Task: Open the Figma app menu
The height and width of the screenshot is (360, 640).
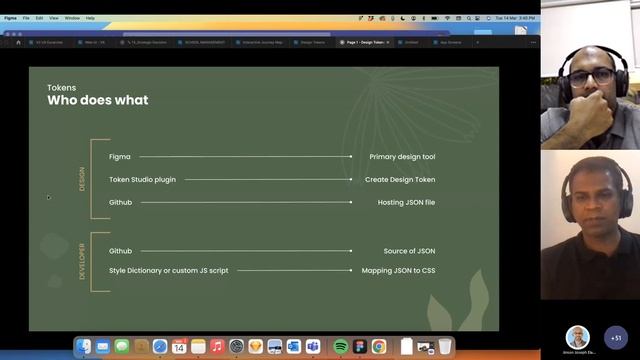Action: [x=10, y=18]
